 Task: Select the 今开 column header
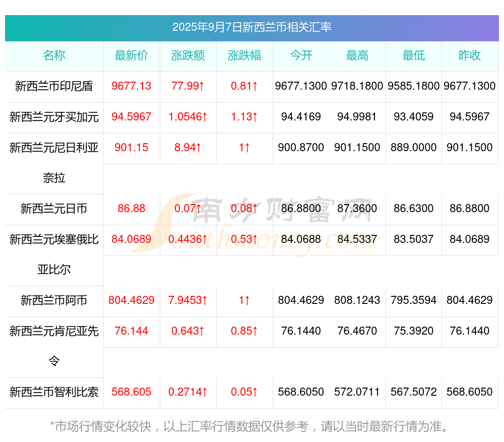(301, 55)
